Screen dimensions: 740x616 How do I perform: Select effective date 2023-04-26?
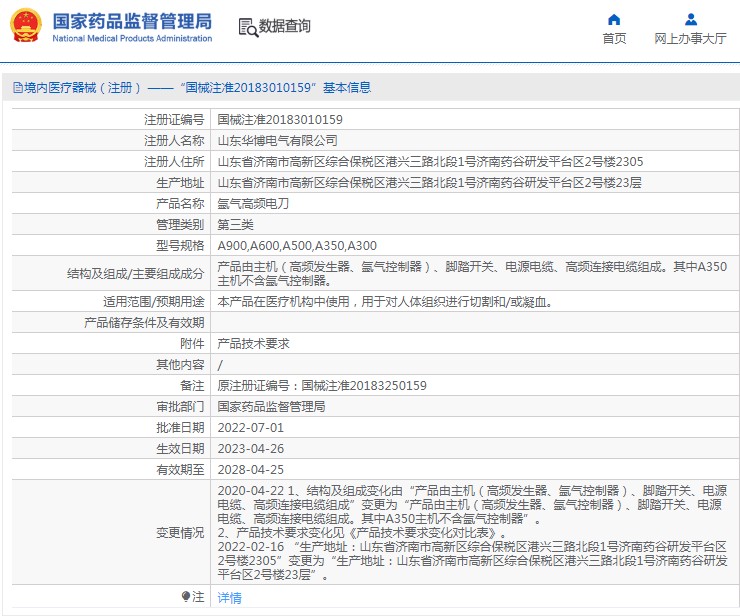[251, 448]
